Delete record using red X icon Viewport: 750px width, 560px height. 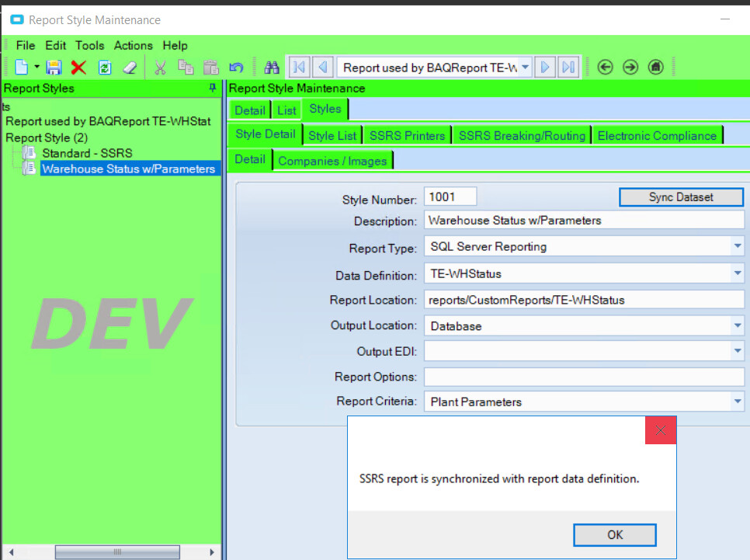pyautogui.click(x=78, y=68)
